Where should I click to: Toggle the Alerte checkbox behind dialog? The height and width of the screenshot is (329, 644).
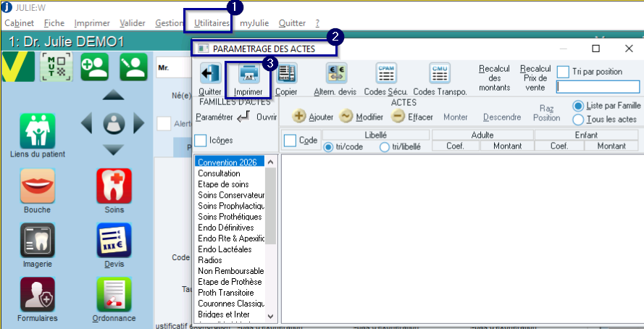[164, 124]
